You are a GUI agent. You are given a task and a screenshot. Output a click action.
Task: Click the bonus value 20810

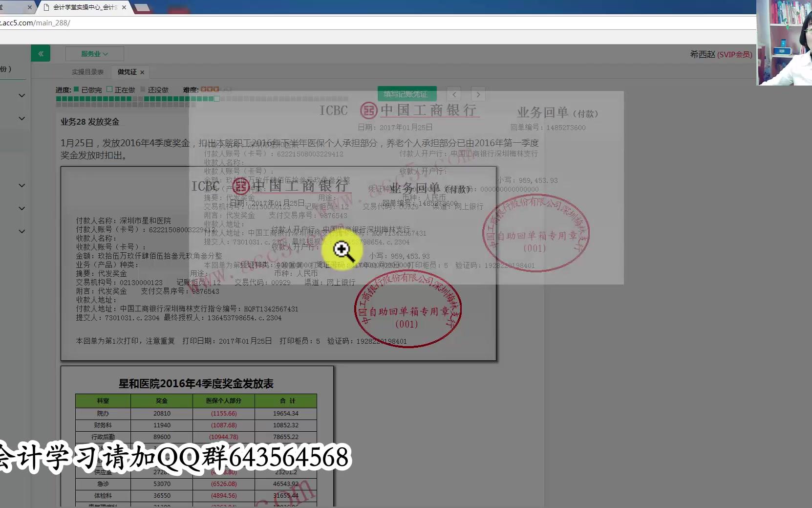coord(162,414)
